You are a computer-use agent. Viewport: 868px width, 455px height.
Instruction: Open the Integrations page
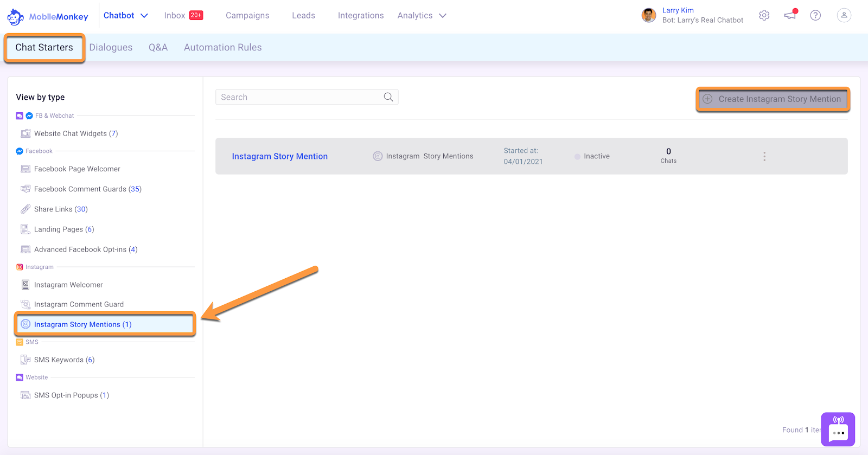coord(361,15)
